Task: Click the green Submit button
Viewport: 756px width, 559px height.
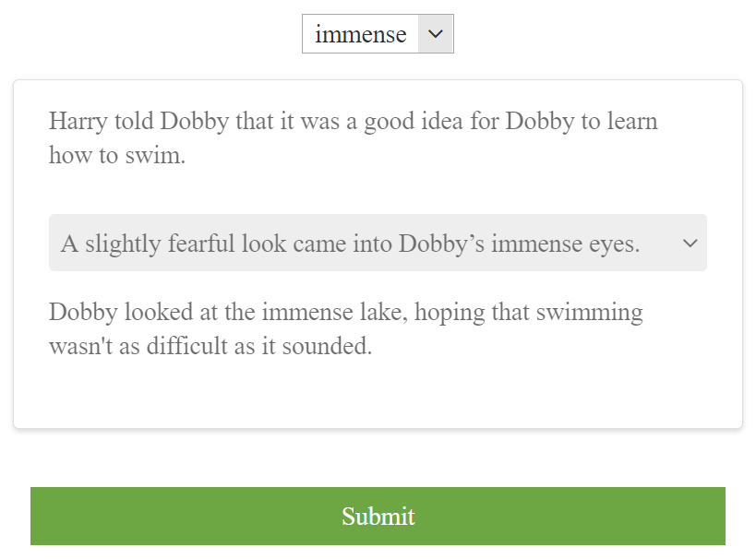Action: [x=378, y=517]
